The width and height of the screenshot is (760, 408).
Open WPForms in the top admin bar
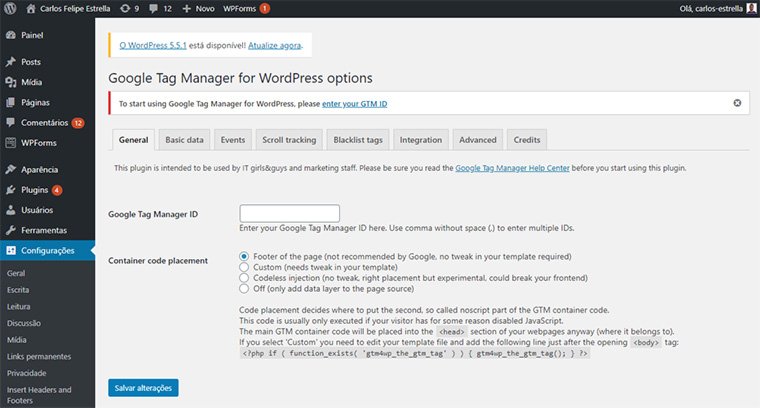pyautogui.click(x=246, y=8)
